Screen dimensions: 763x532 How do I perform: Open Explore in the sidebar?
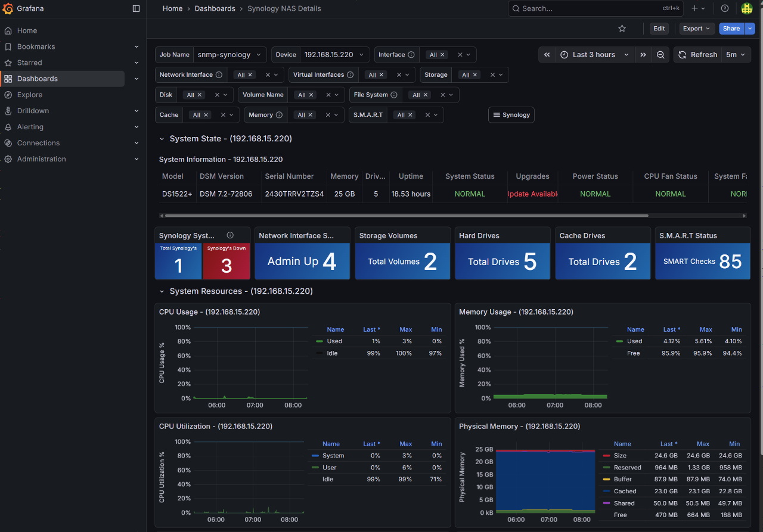click(30, 95)
